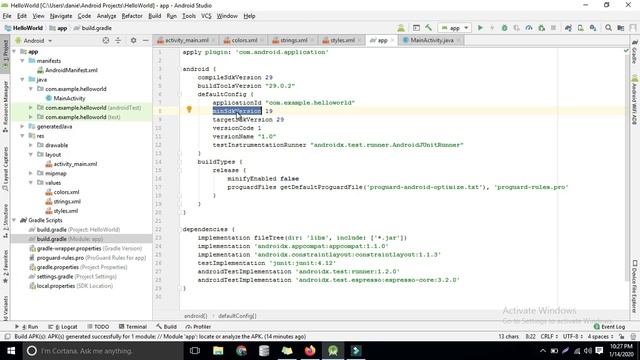
Task: Collapse all in the Project panel
Action: [x=118, y=40]
